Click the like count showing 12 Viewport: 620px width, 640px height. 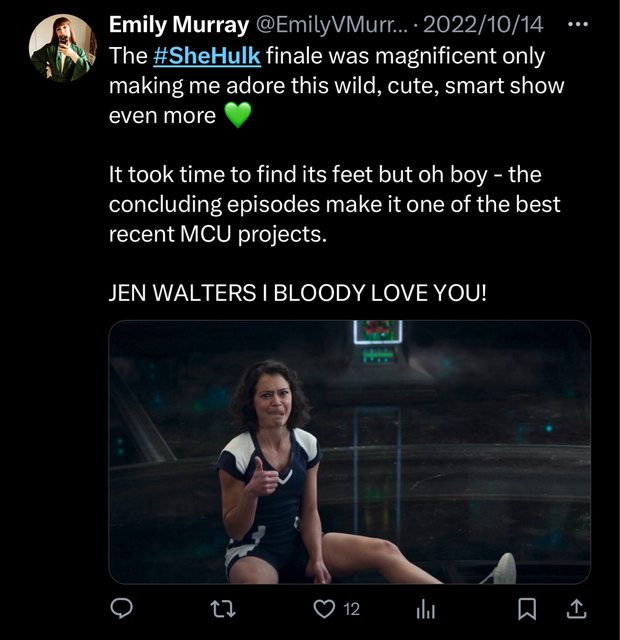(351, 608)
